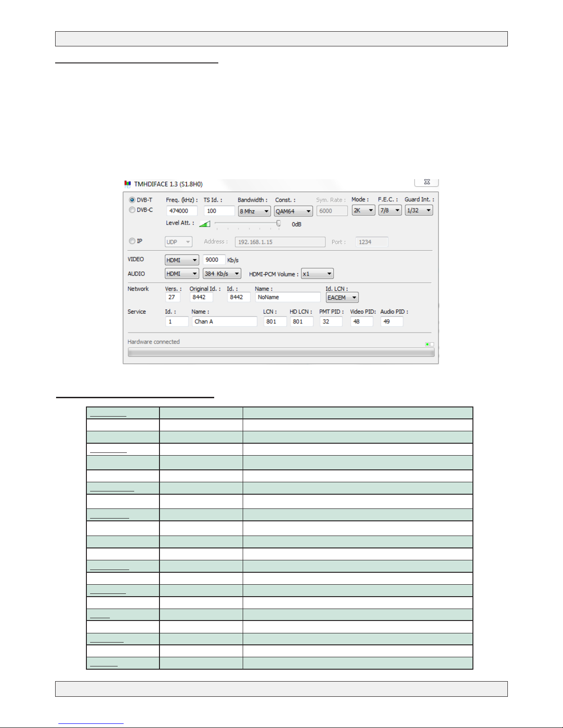Click the Audio PID field showing 49
563x728 pixels.
tap(392, 322)
